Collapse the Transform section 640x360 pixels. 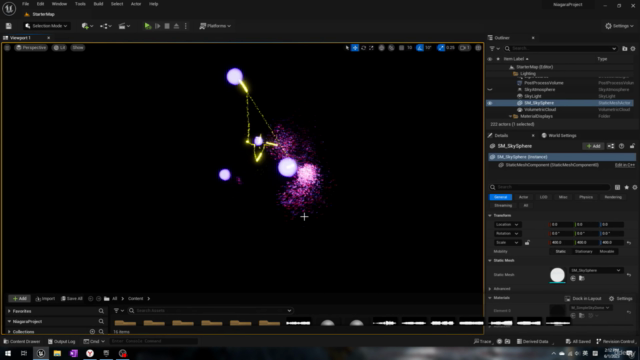tap(490, 216)
